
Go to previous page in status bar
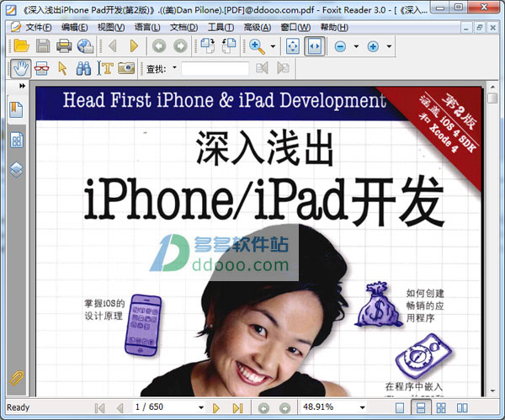(120, 408)
